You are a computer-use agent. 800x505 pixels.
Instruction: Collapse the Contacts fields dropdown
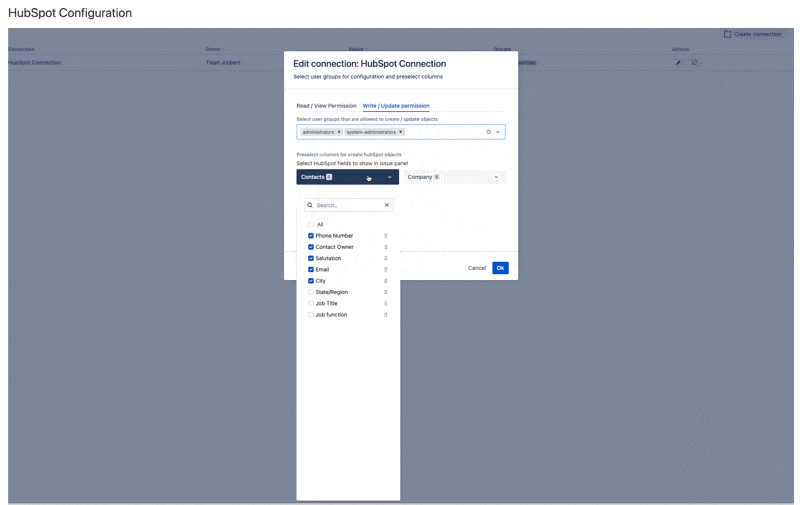347,177
